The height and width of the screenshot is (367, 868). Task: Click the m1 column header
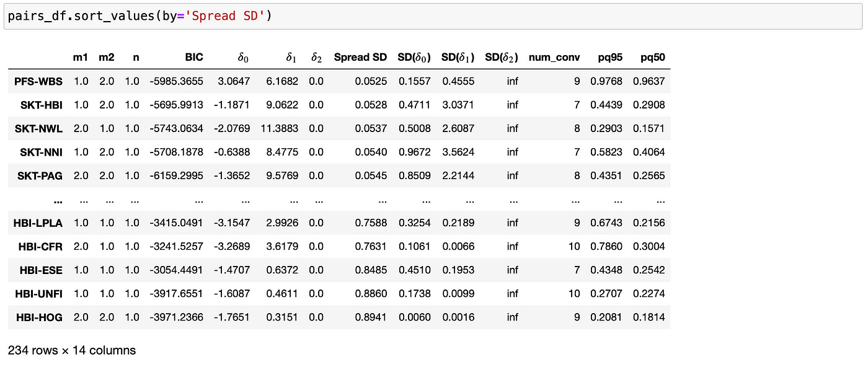pyautogui.click(x=81, y=58)
